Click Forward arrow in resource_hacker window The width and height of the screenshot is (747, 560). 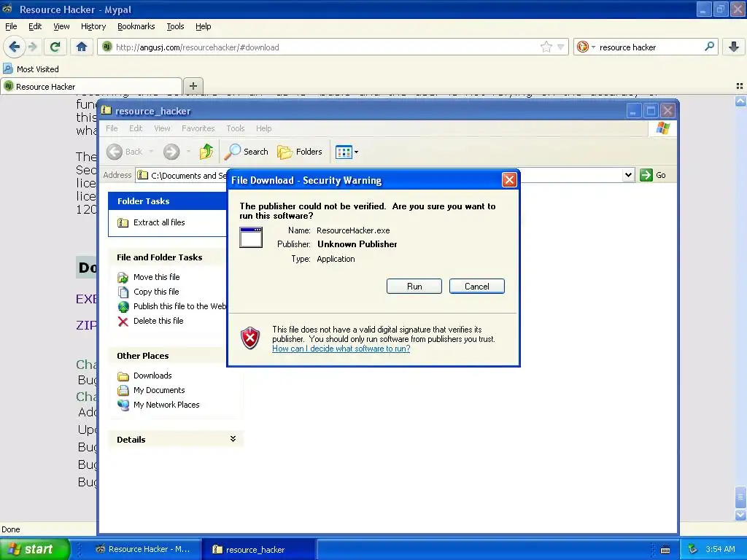point(171,152)
